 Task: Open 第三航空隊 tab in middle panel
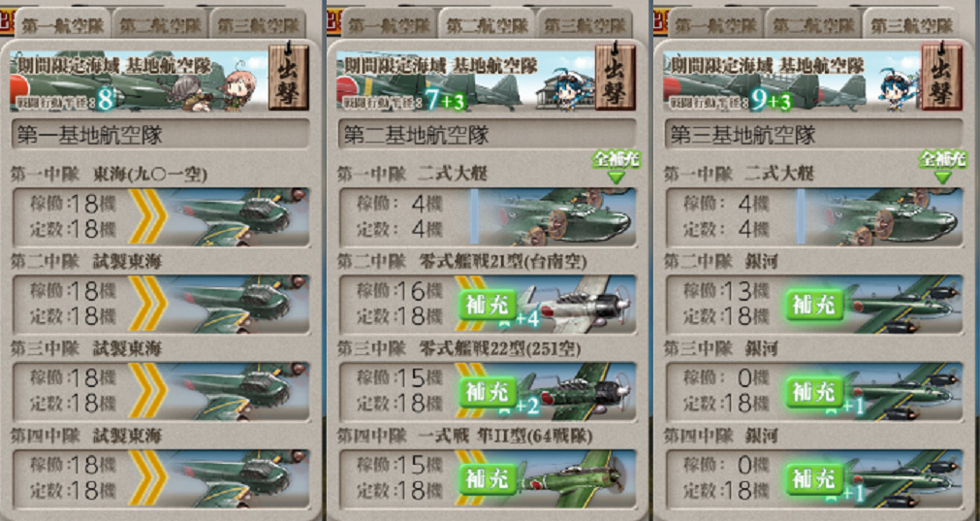pyautogui.click(x=585, y=25)
